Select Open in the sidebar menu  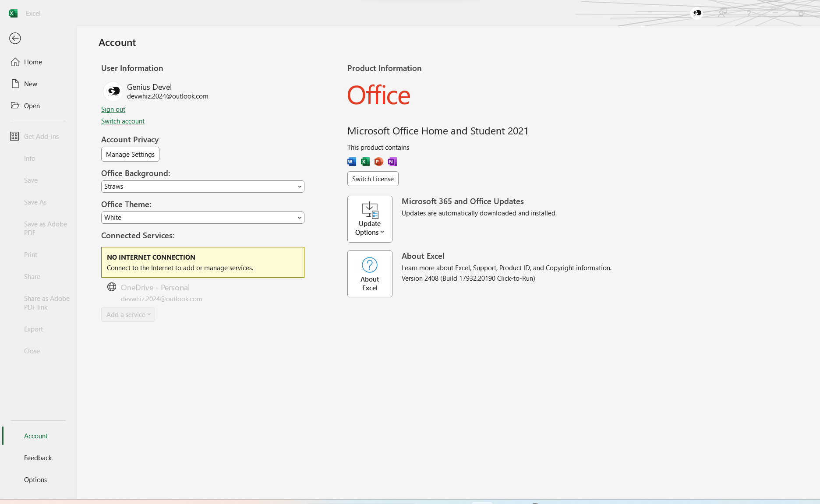pyautogui.click(x=32, y=106)
